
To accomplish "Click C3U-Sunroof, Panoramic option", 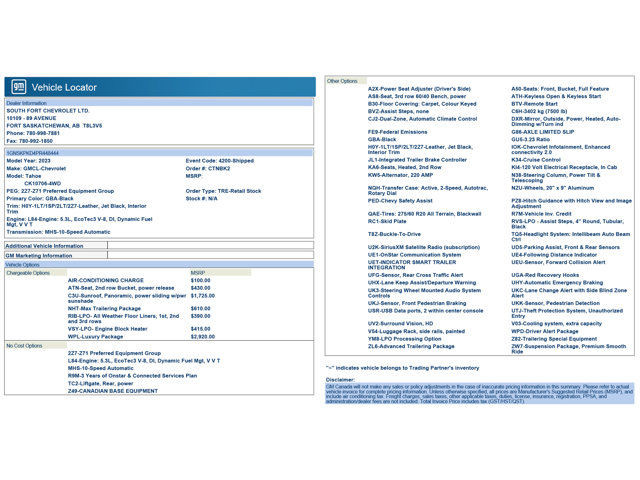I will [x=127, y=298].
